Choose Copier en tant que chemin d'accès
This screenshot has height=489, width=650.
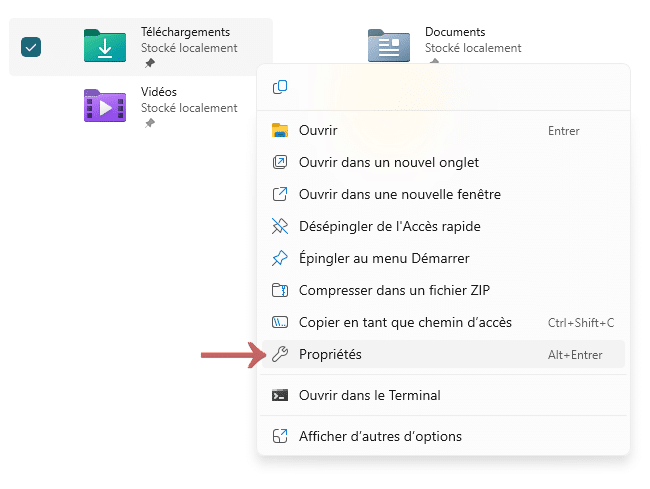point(405,323)
